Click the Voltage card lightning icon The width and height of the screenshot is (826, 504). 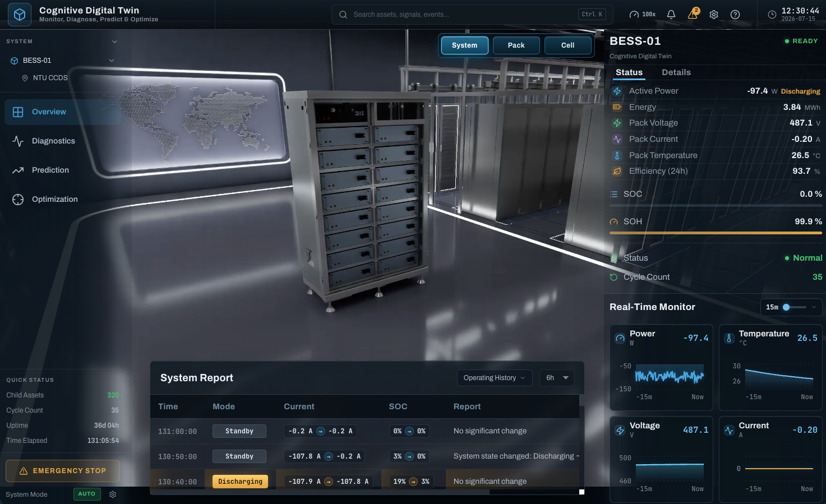click(620, 430)
